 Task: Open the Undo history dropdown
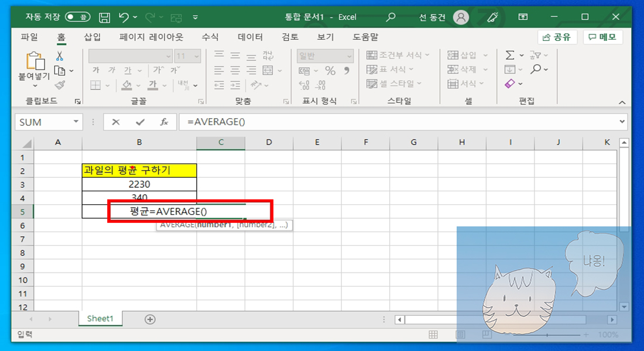coord(135,17)
